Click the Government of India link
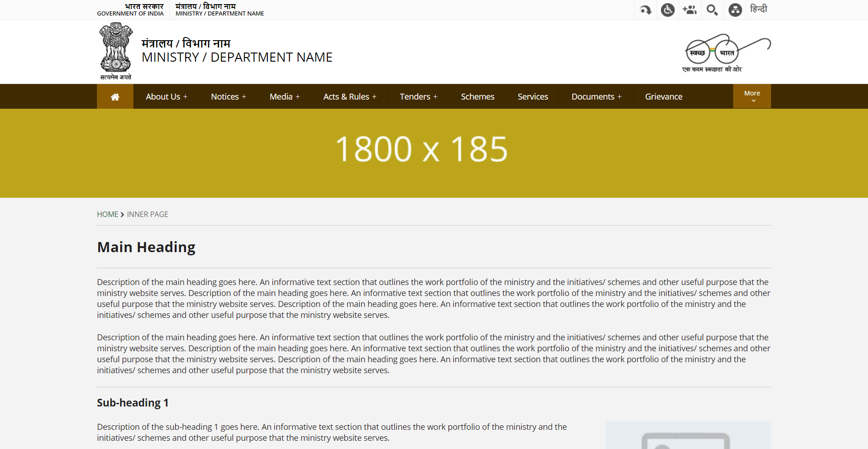The width and height of the screenshot is (868, 449). pyautogui.click(x=130, y=10)
